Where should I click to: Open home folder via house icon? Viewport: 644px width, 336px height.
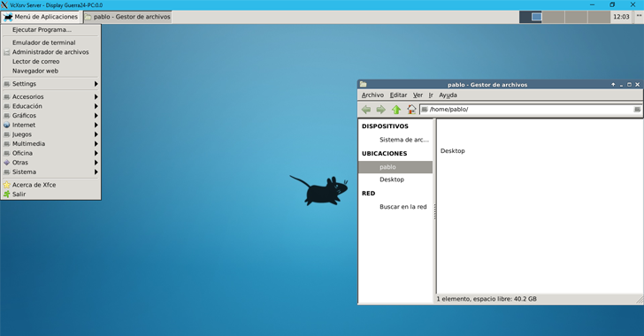coord(411,110)
